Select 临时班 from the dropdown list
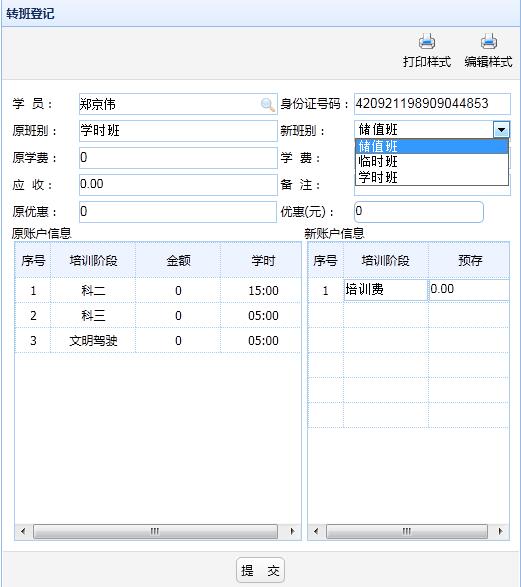Screen dimensions: 521x587 (432, 161)
